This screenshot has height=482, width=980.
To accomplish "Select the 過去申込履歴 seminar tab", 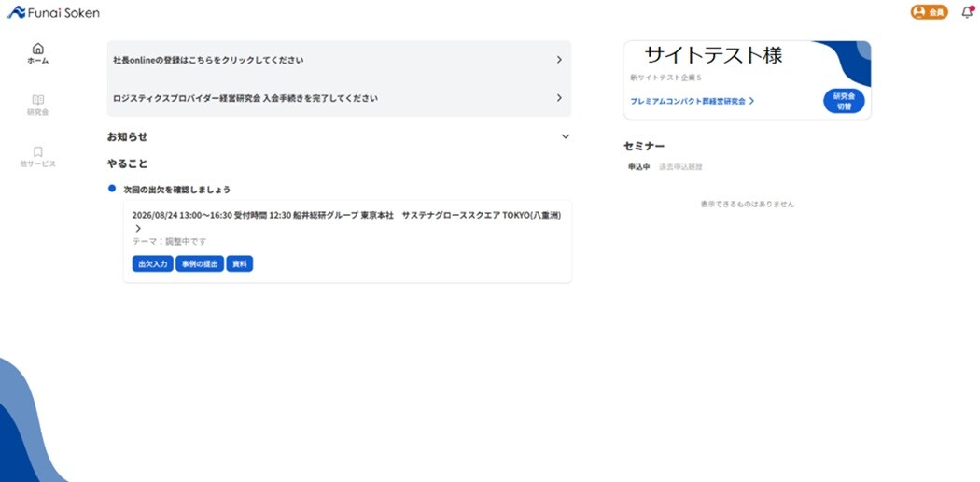I will point(680,167).
